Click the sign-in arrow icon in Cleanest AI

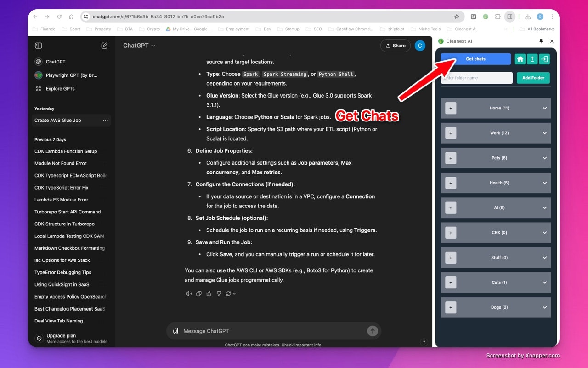[544, 59]
